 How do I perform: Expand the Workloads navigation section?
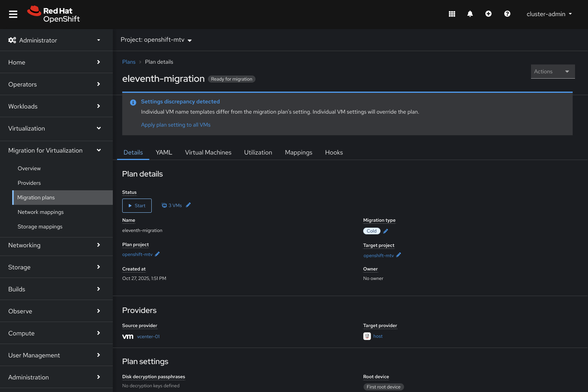pos(54,106)
